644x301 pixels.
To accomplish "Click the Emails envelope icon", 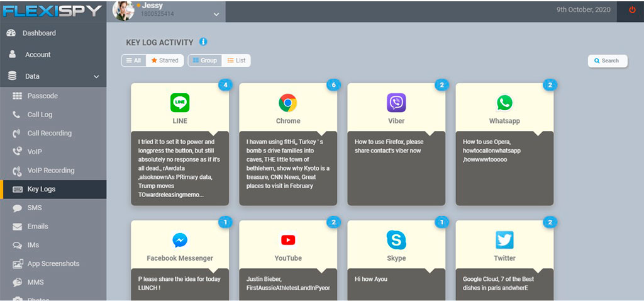I will [17, 227].
